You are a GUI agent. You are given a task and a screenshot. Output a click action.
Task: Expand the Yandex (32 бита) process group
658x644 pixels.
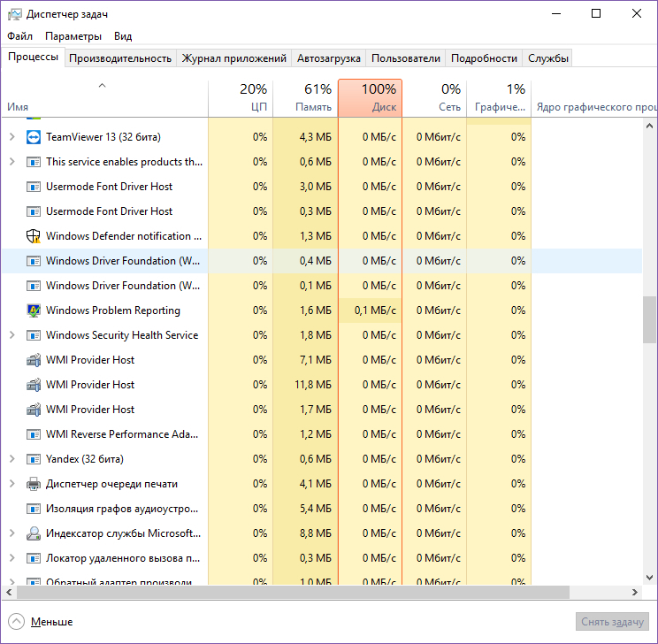[11, 459]
